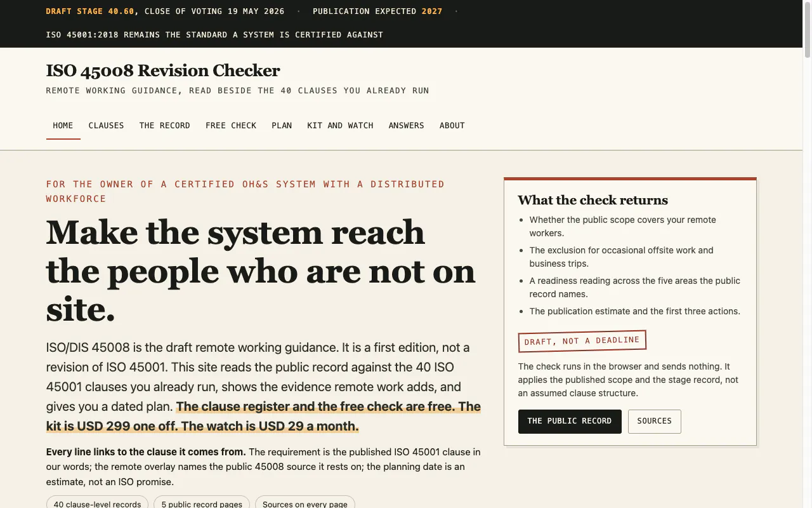Screen dimensions: 812x508
Task: Select the 5 public record pages pill
Action: click(202, 504)
